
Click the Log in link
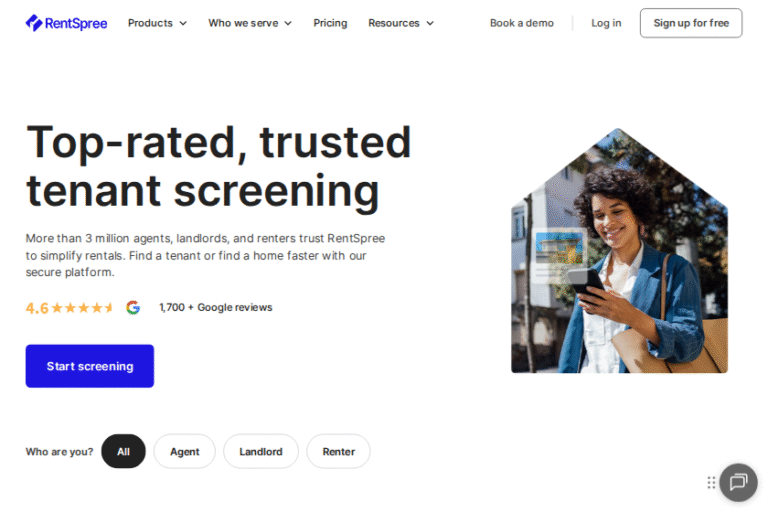pyautogui.click(x=606, y=23)
